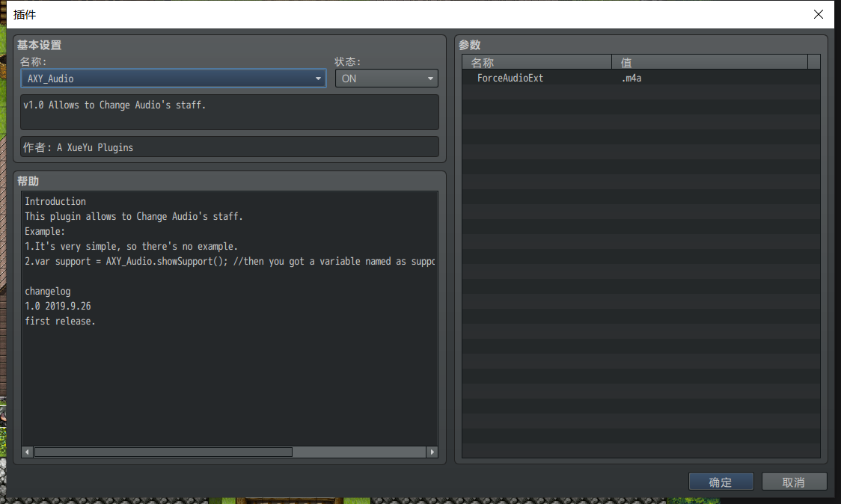Click the help scrollbar right arrow
Image resolution: width=841 pixels, height=504 pixels.
432,452
